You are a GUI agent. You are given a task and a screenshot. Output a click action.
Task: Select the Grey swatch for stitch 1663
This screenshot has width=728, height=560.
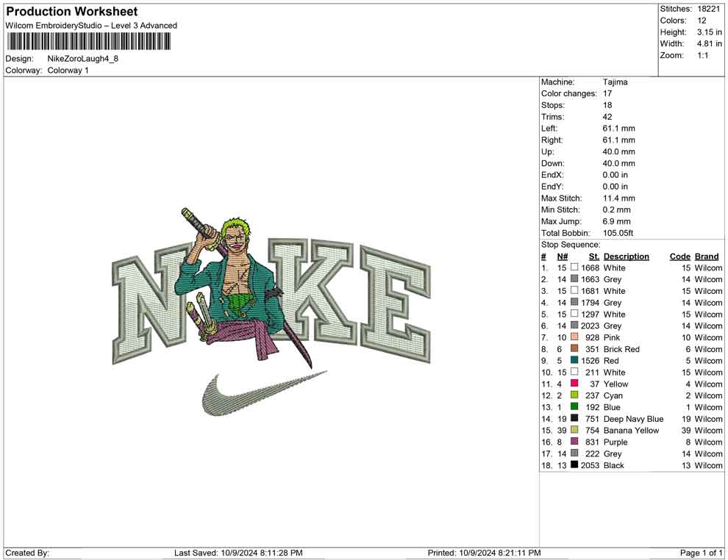pos(574,279)
